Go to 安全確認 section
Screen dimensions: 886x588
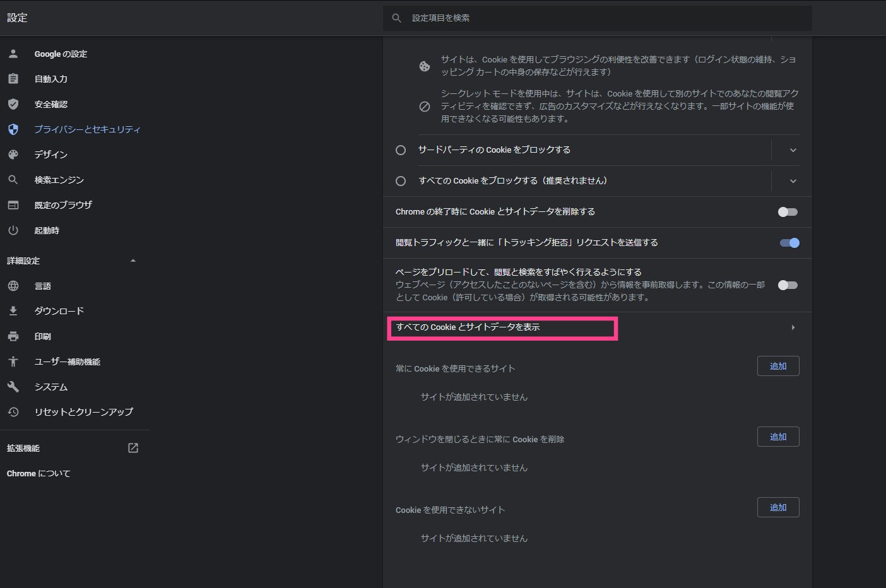51,104
